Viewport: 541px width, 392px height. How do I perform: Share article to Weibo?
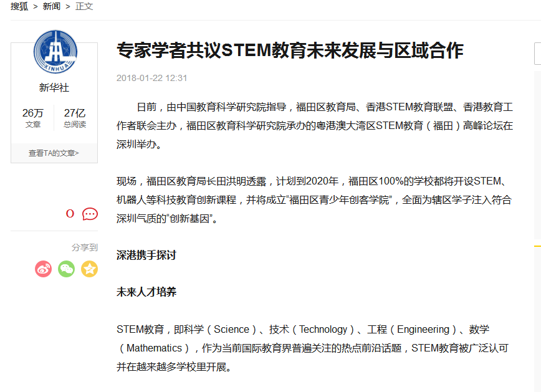point(44,269)
